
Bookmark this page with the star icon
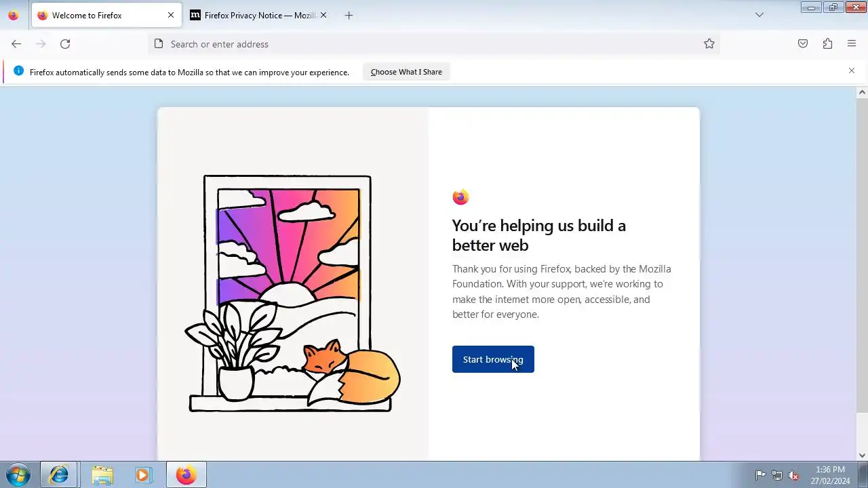tap(709, 44)
